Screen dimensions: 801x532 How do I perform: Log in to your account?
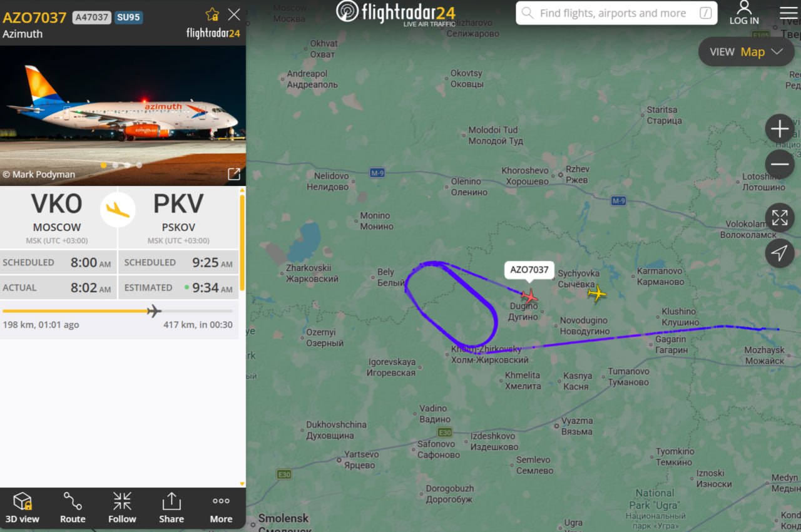point(744,13)
